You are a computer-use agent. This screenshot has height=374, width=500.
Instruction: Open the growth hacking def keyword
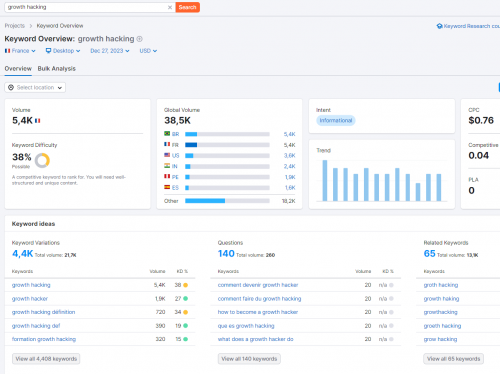36,326
